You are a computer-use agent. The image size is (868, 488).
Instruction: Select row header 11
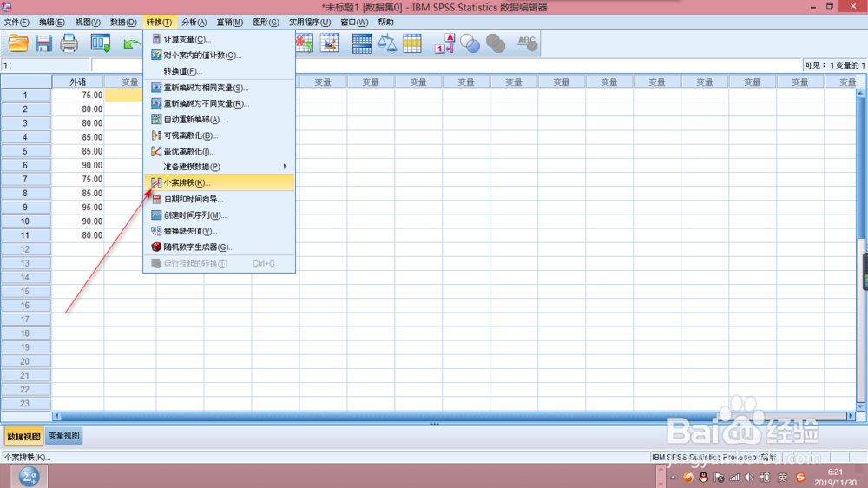coord(25,235)
